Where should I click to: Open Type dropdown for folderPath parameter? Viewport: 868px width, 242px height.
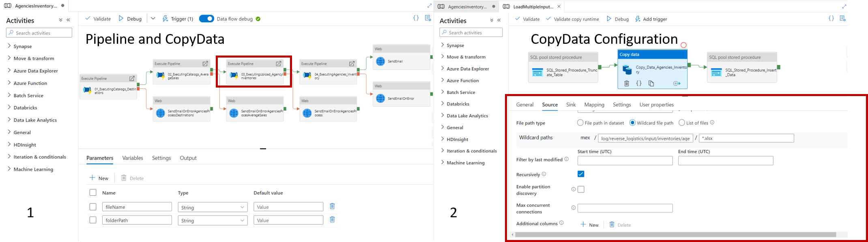click(x=213, y=221)
